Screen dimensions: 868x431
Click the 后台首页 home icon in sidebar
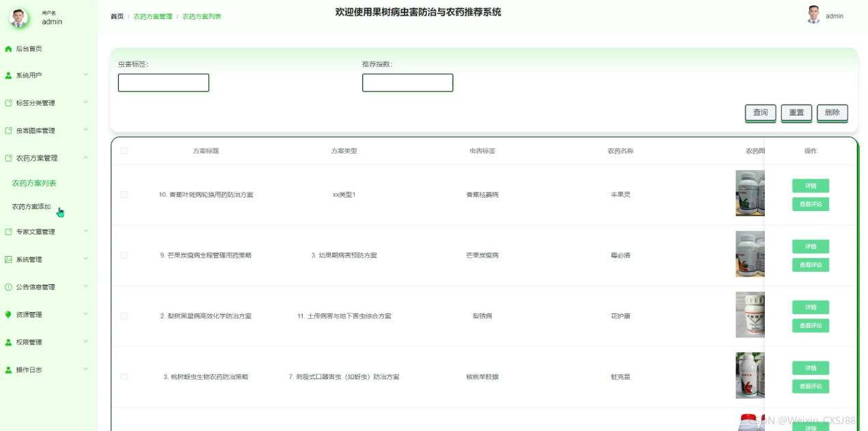pos(8,48)
